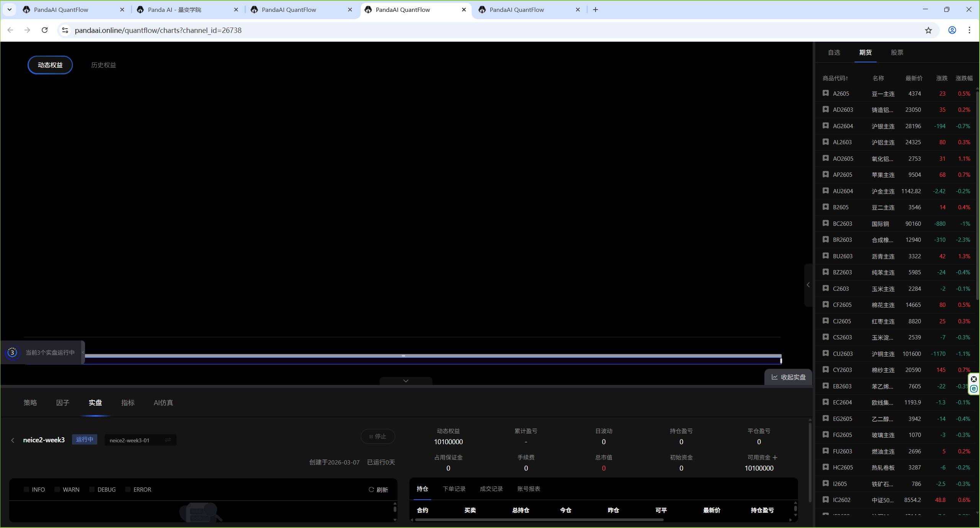Bookmark the BC2603 futures row
Image resolution: width=980 pixels, height=528 pixels.
[825, 223]
